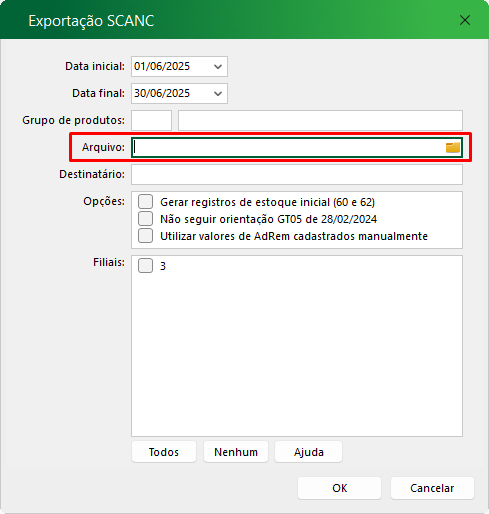
Task: Select filial 3 checkbox
Action: (146, 266)
